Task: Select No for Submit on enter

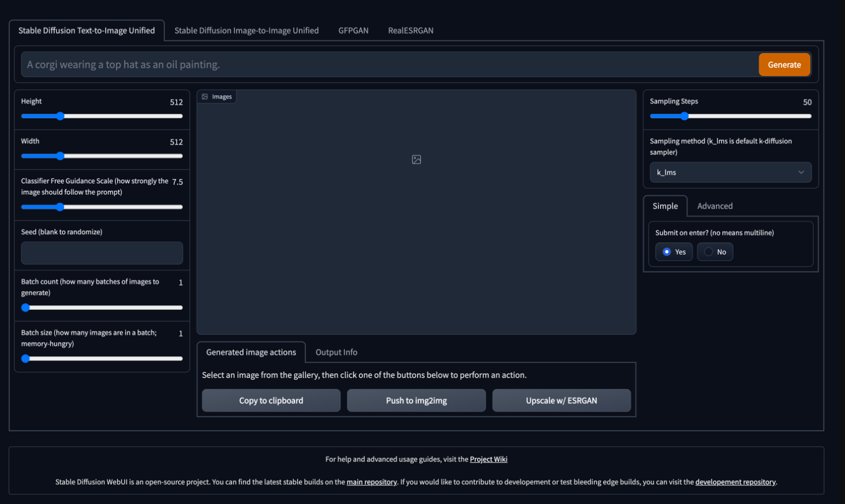Action: (x=715, y=252)
